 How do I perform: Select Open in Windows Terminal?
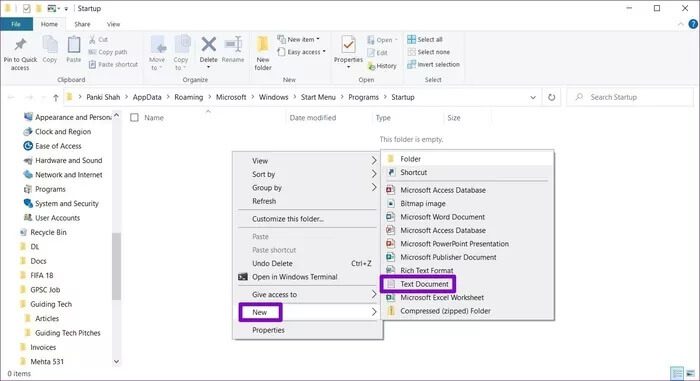tap(308, 277)
